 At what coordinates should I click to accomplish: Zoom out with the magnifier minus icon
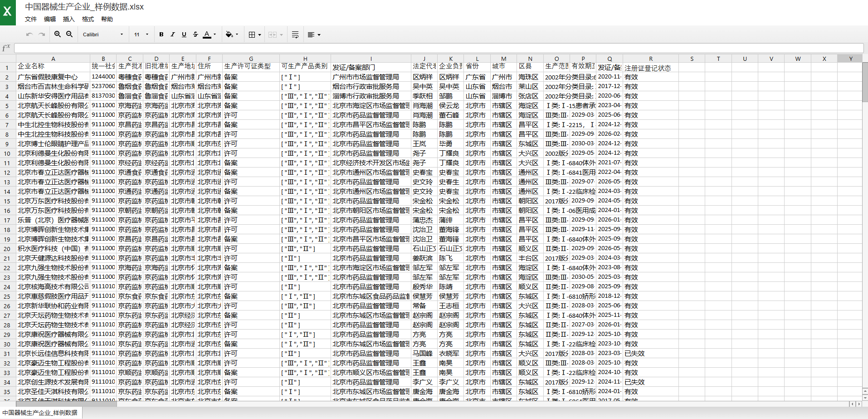(x=69, y=35)
